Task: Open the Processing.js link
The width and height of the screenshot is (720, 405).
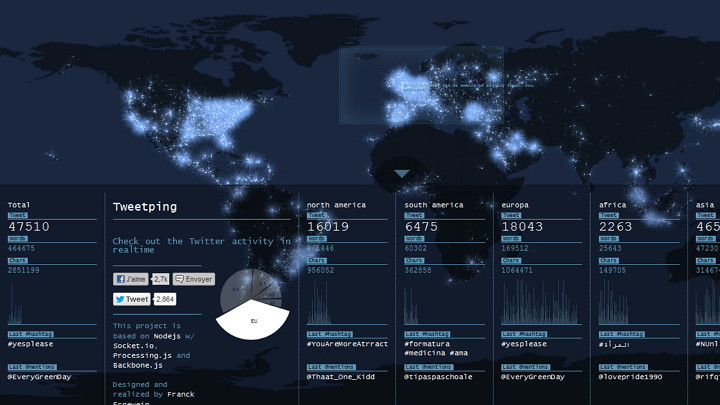Action: [142, 355]
